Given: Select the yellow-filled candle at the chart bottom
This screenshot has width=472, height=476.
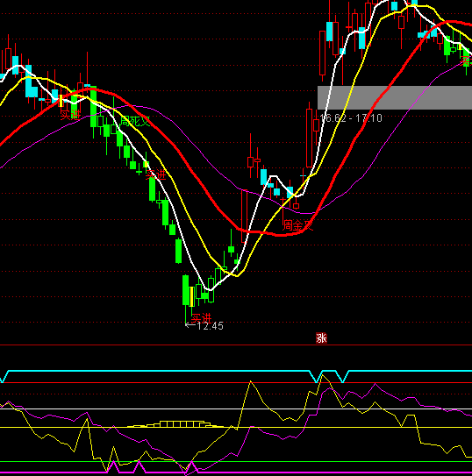Looking at the screenshot, I should pos(191,296).
